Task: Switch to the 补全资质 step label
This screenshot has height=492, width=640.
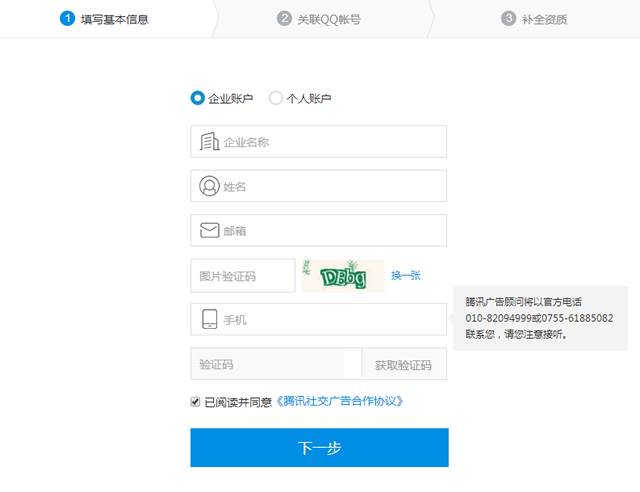Action: (x=545, y=19)
